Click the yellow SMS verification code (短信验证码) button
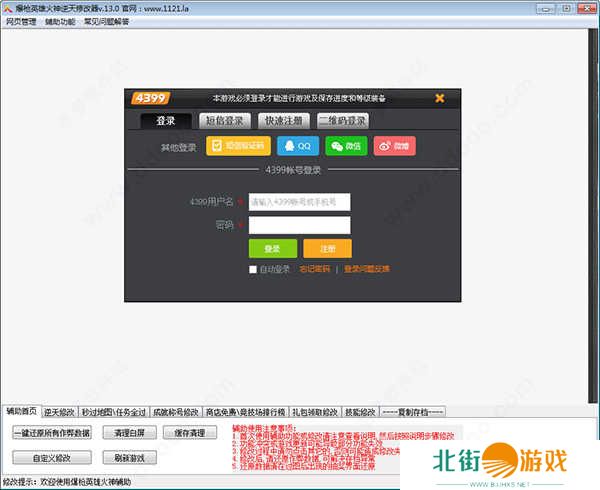600x490 pixels. point(238,146)
